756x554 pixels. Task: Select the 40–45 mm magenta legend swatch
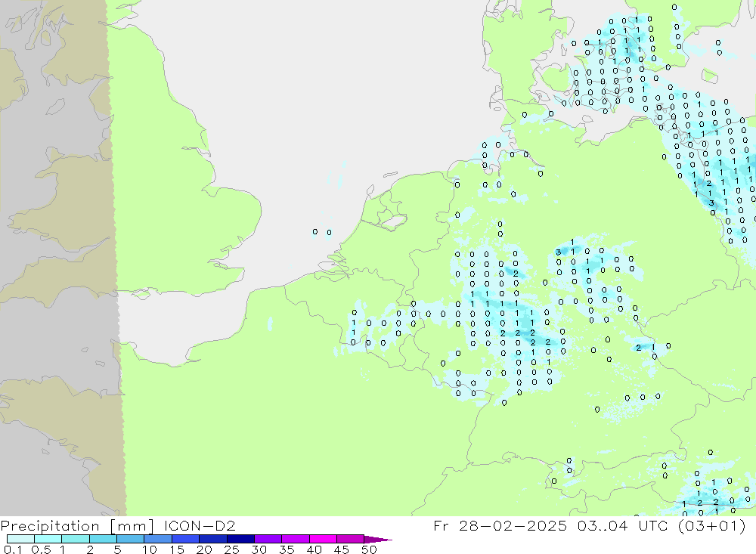coord(323,539)
